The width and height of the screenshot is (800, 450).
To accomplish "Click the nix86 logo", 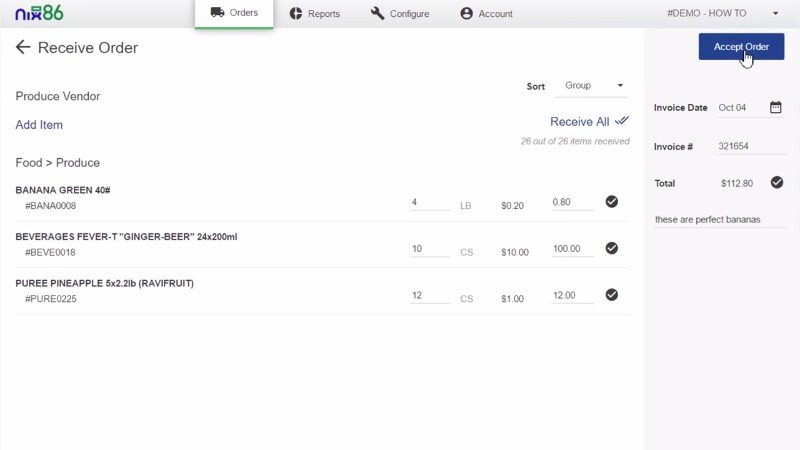I will tap(39, 13).
